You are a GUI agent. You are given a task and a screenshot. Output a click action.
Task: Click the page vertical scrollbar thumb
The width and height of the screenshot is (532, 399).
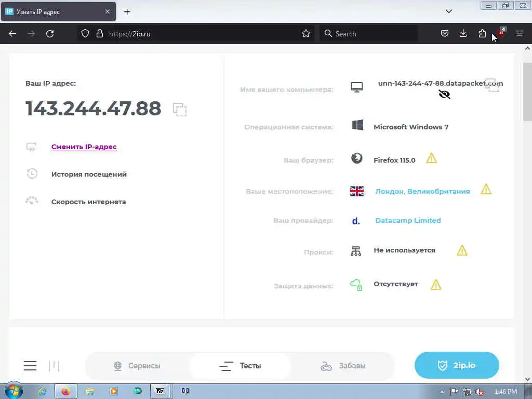pos(528,91)
